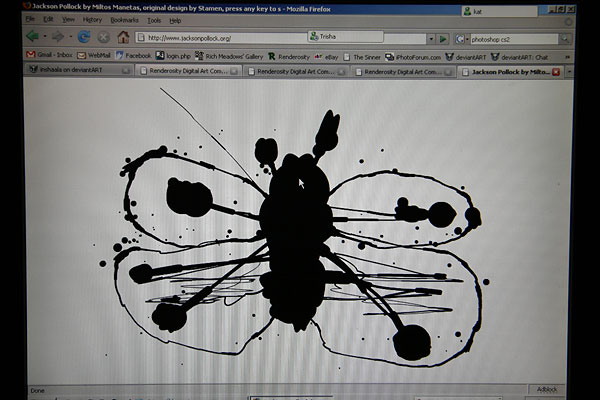Open the deviantART bookmark

point(465,57)
